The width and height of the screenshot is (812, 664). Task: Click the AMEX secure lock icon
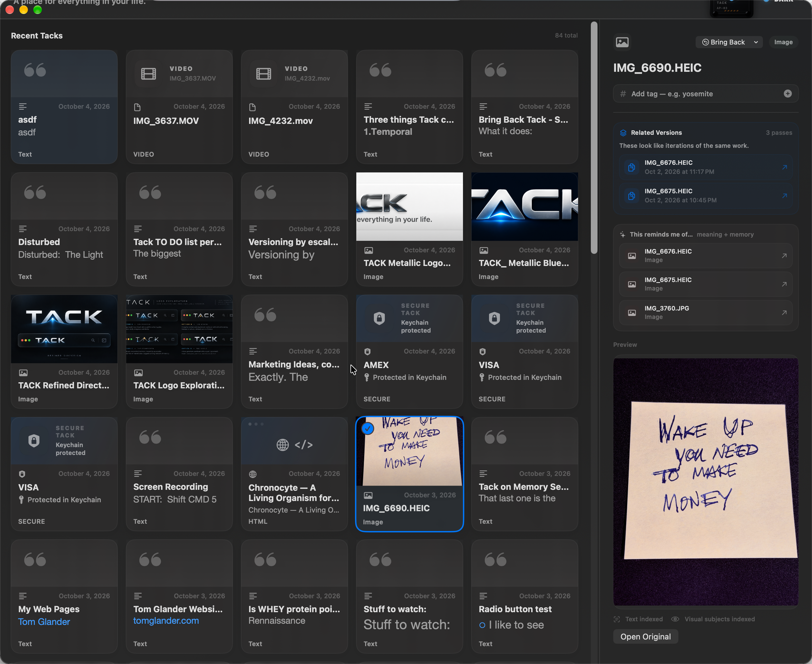coord(379,318)
